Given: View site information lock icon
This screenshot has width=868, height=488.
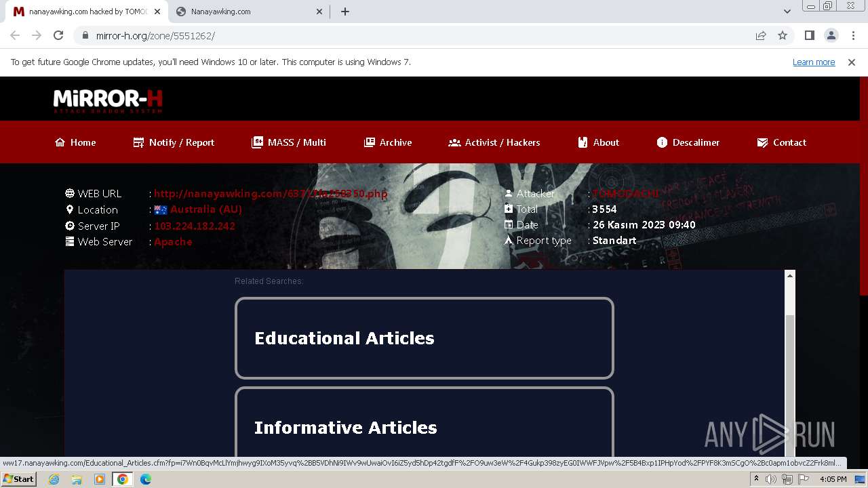Looking at the screenshot, I should [85, 35].
